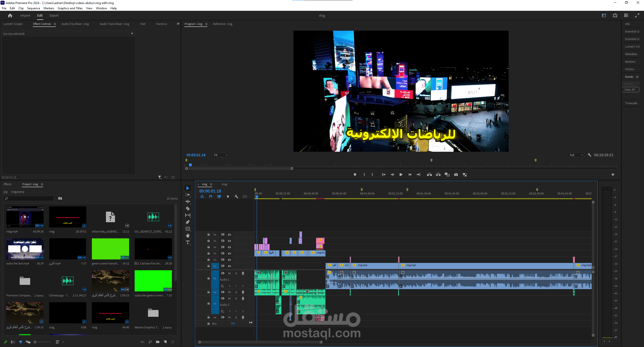
Task: Select the Hand tool
Action: (x=188, y=236)
